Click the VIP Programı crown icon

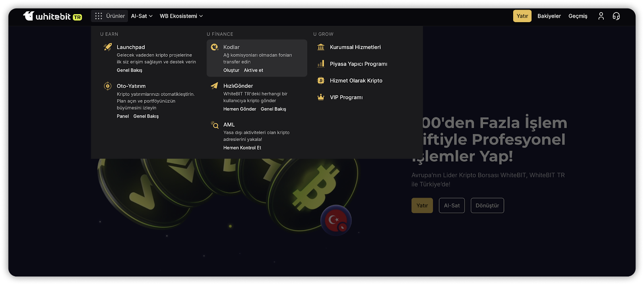[x=321, y=97]
